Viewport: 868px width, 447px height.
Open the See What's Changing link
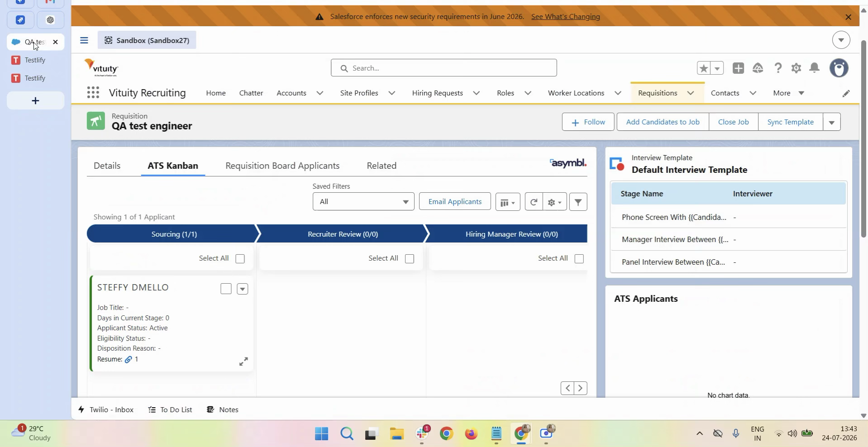(x=566, y=17)
